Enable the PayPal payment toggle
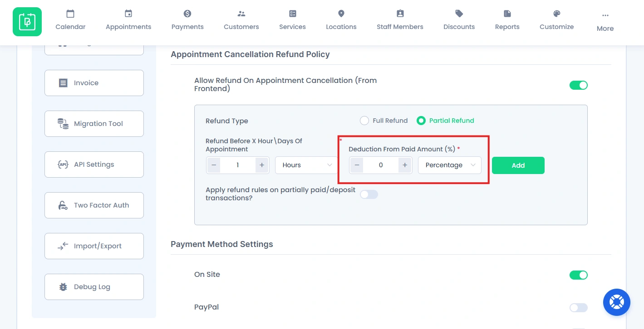 [x=579, y=308]
